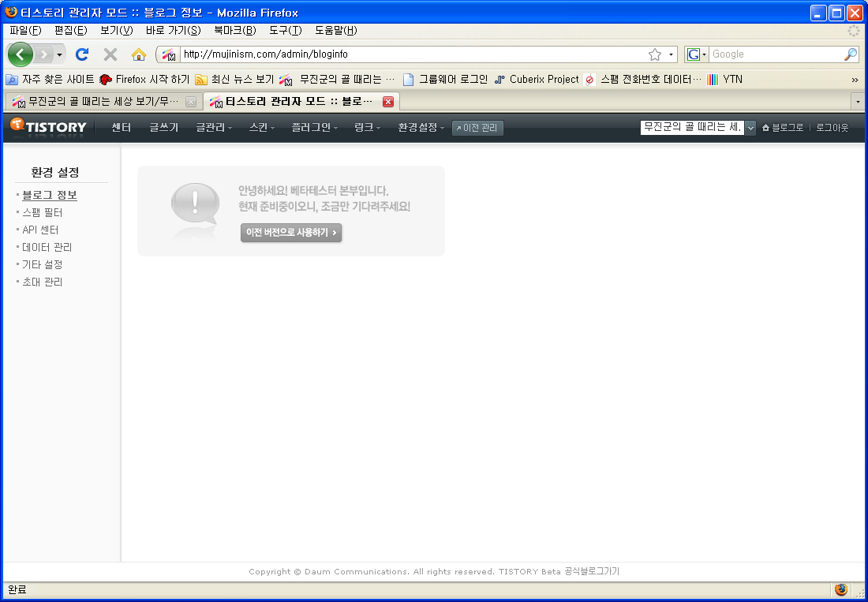Go to blog via 블로그로 link
The image size is (868, 602).
782,128
